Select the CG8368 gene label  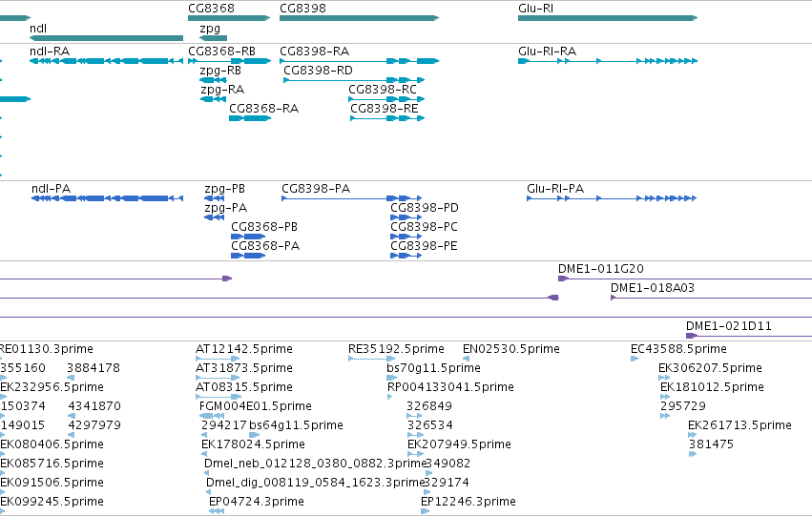coord(211,9)
